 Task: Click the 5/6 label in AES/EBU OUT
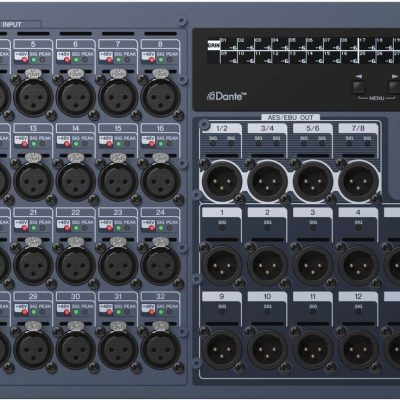point(313,128)
